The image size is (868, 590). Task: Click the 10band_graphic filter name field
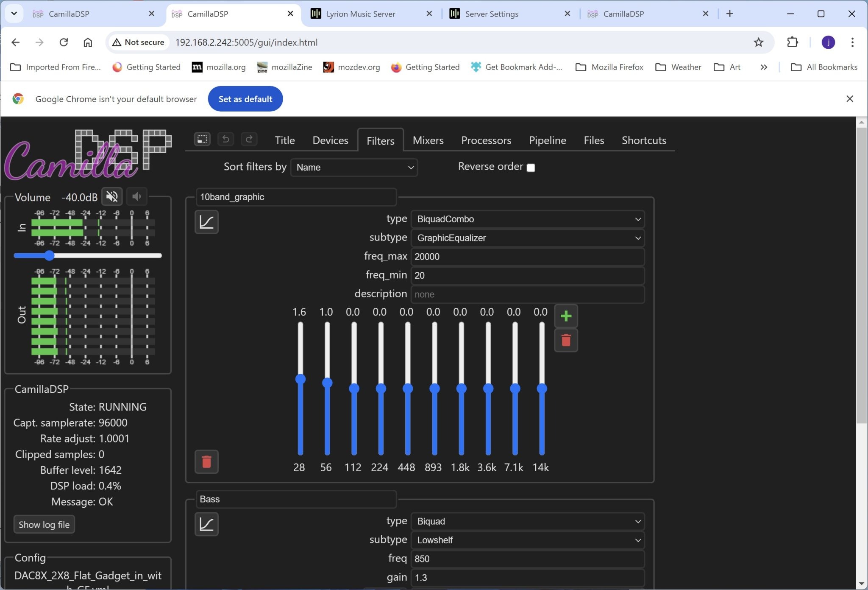[296, 197]
